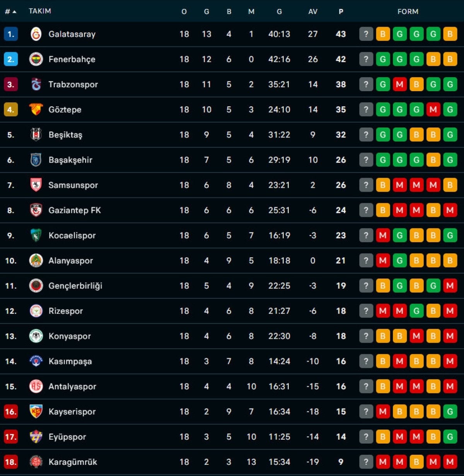This screenshot has height=476, width=464.
Task: Click the green 'G' win badge in Fenerbahçe's form
Action: [x=383, y=59]
